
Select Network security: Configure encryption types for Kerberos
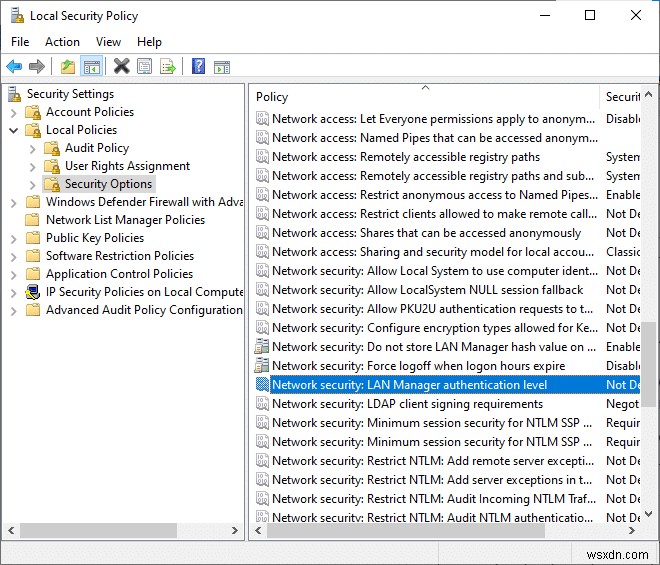coord(435,328)
